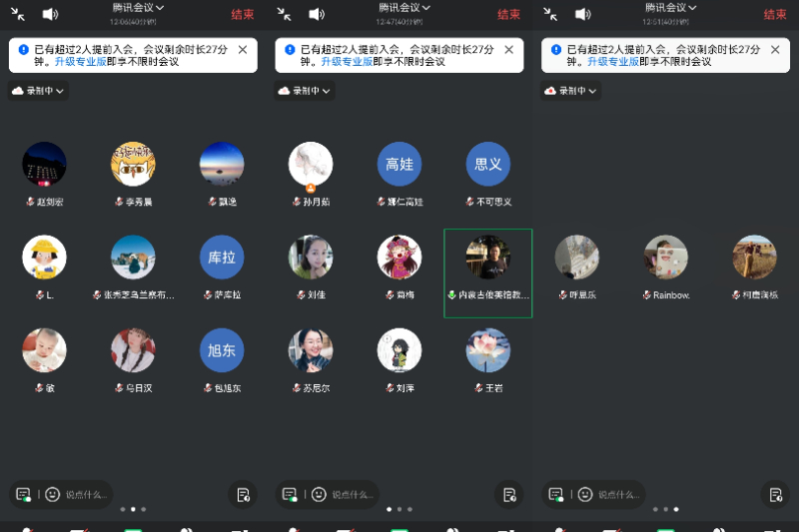Minimize the meeting window in the 12:47 screen

pyautogui.click(x=284, y=14)
